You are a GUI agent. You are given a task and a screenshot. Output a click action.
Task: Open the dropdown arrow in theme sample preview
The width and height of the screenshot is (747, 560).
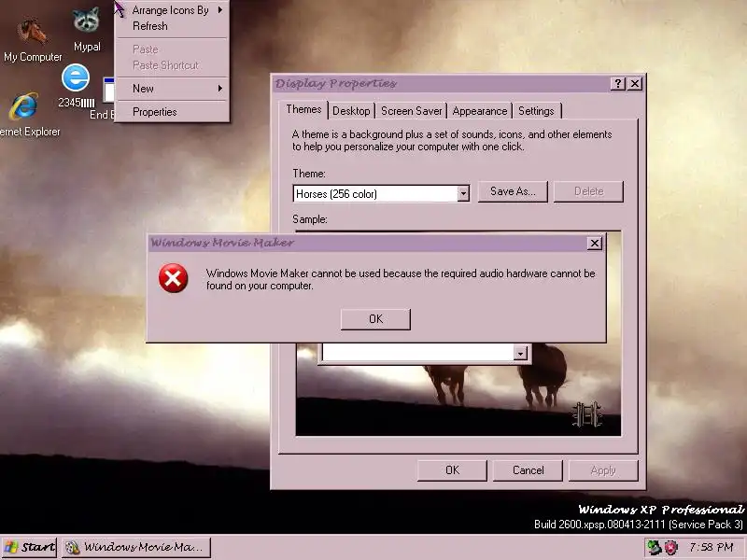coord(520,354)
